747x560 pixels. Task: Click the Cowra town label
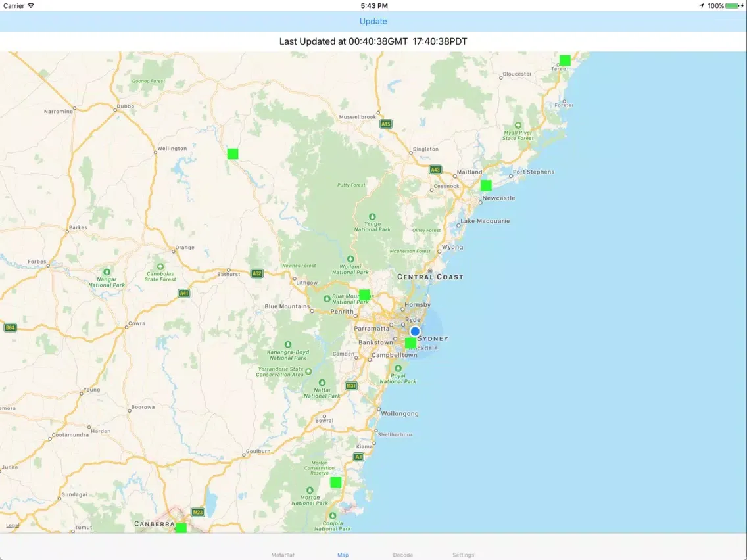(x=137, y=323)
